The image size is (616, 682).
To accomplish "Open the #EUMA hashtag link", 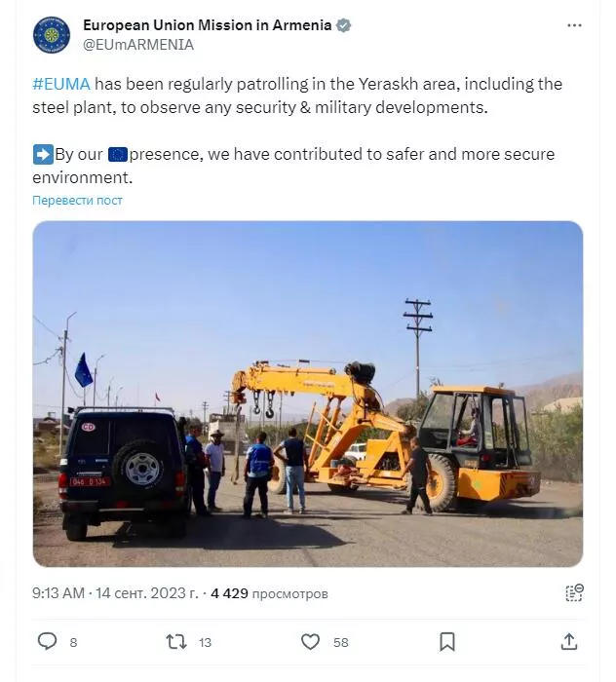I will [x=61, y=84].
